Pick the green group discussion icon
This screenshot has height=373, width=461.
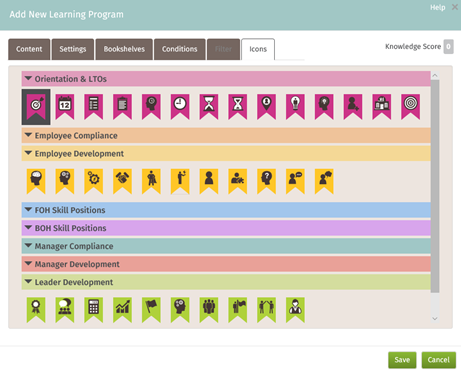65,310
